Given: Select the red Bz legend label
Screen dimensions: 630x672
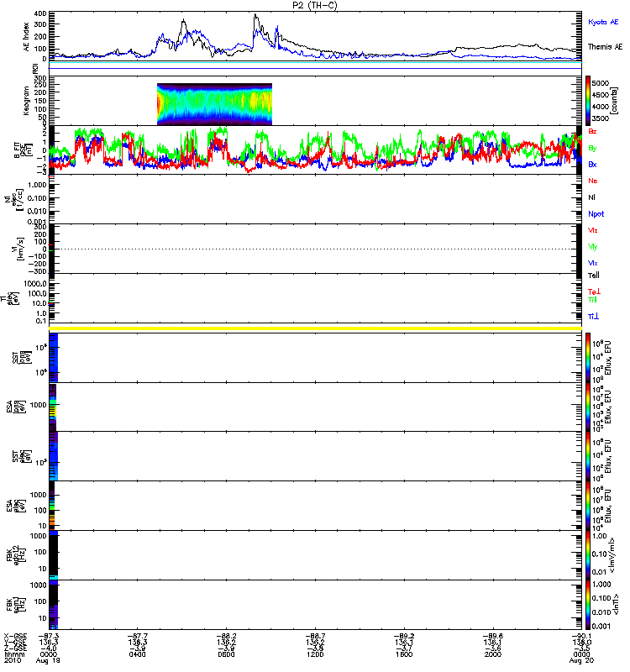Looking at the screenshot, I should [x=593, y=132].
